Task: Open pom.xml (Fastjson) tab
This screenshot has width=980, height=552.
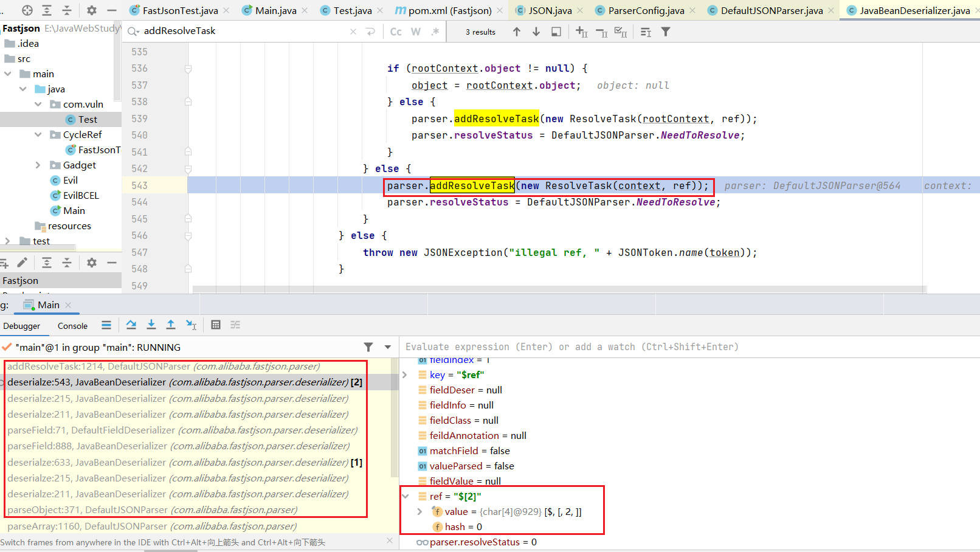Action: coord(450,10)
